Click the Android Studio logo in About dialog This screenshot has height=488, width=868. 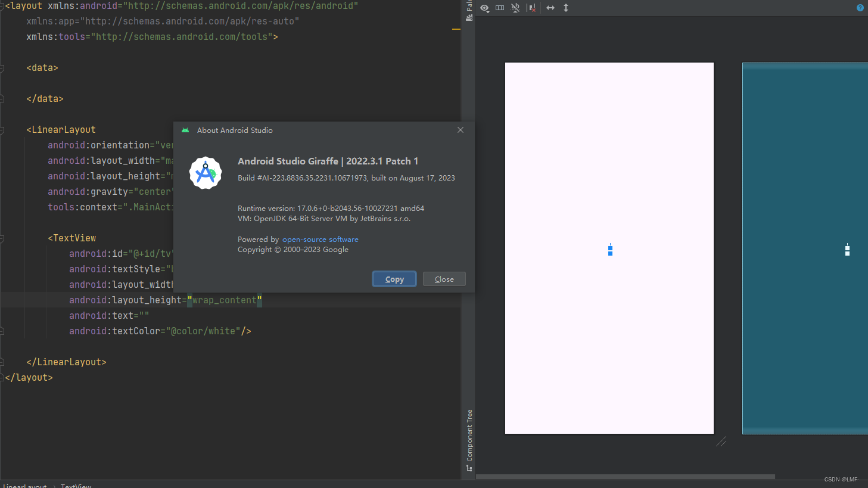click(x=206, y=173)
